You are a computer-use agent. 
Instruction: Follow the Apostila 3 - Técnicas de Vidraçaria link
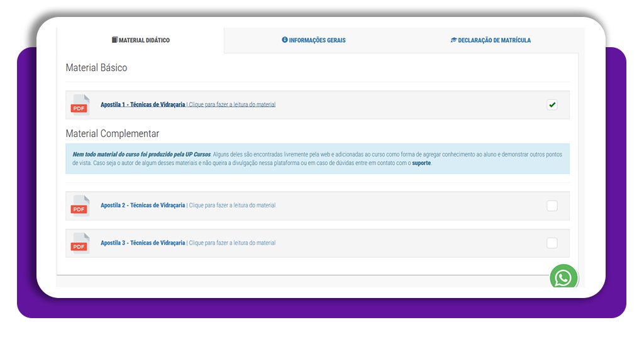[x=143, y=243]
